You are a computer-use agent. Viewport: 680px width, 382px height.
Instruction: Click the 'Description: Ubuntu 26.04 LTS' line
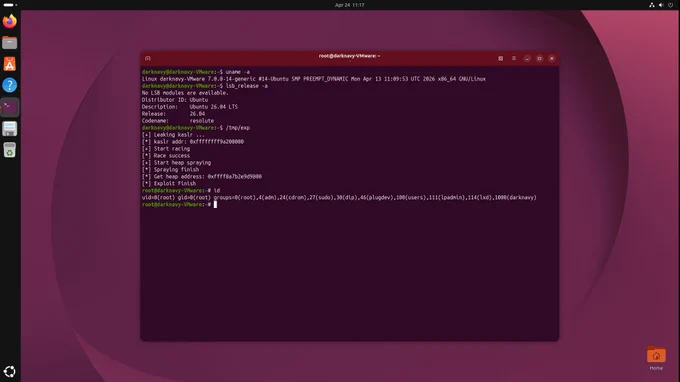tap(190, 107)
